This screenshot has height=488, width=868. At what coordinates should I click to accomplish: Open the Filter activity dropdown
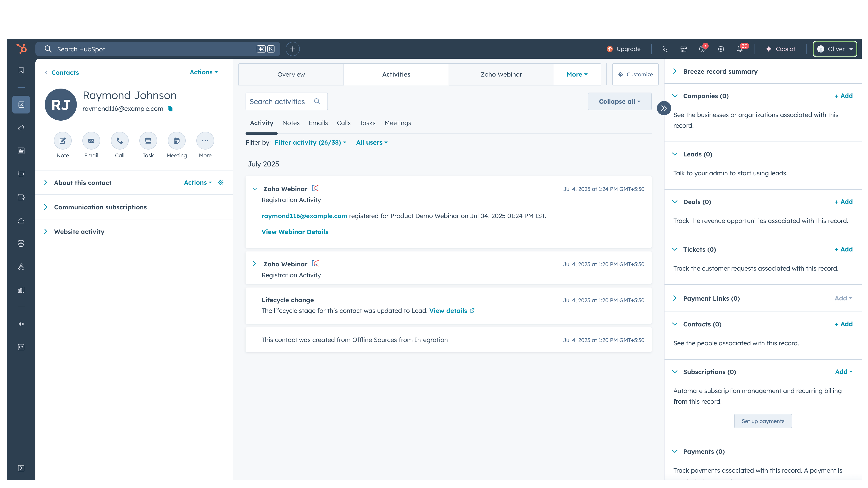point(310,142)
